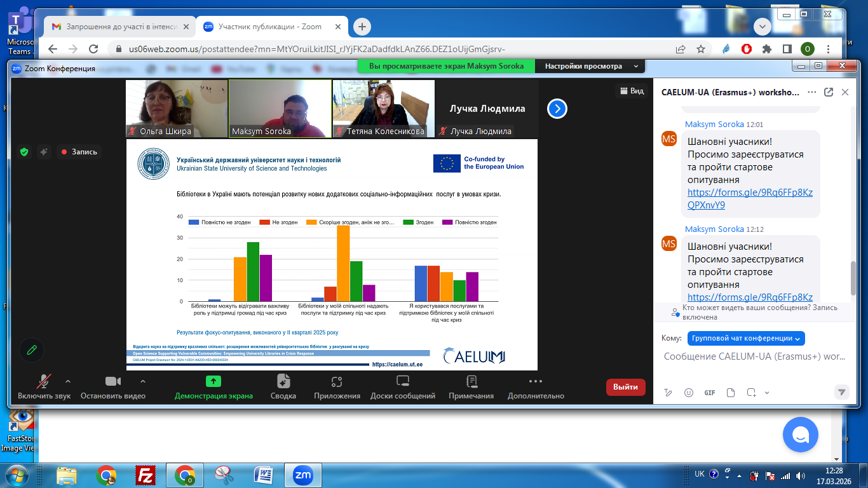Open the Сводка summary tool
The image size is (868, 488).
[283, 381]
